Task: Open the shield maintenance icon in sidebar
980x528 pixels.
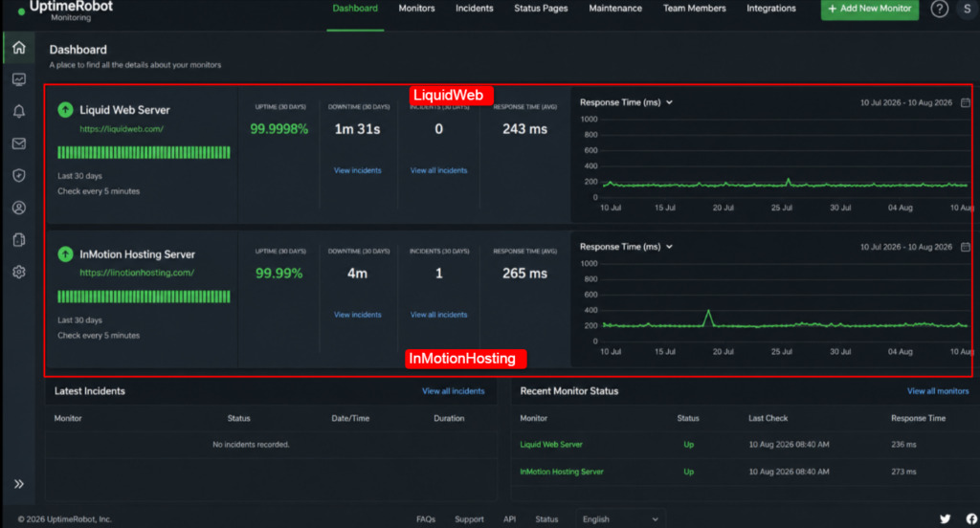Action: 19,176
